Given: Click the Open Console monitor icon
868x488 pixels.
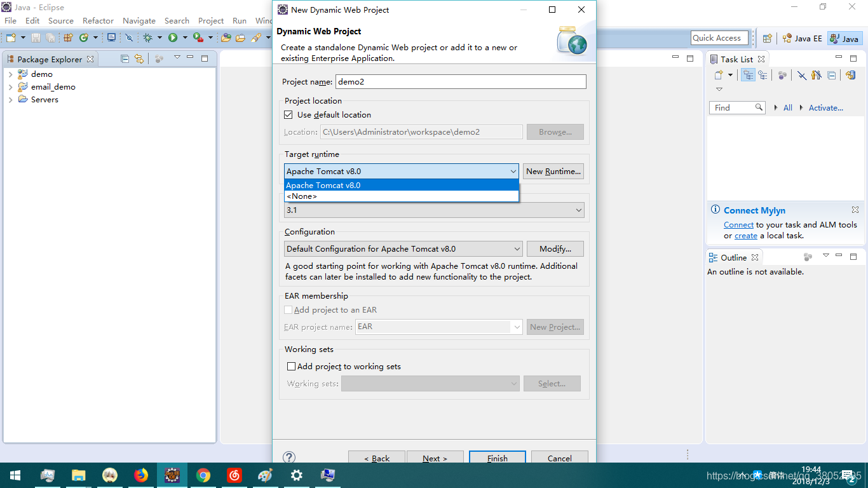Looking at the screenshot, I should point(111,38).
